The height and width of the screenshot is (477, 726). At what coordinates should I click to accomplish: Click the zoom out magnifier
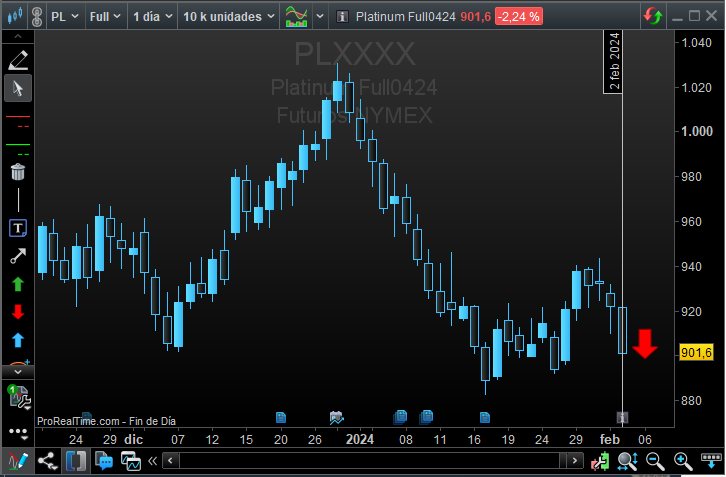pos(655,461)
